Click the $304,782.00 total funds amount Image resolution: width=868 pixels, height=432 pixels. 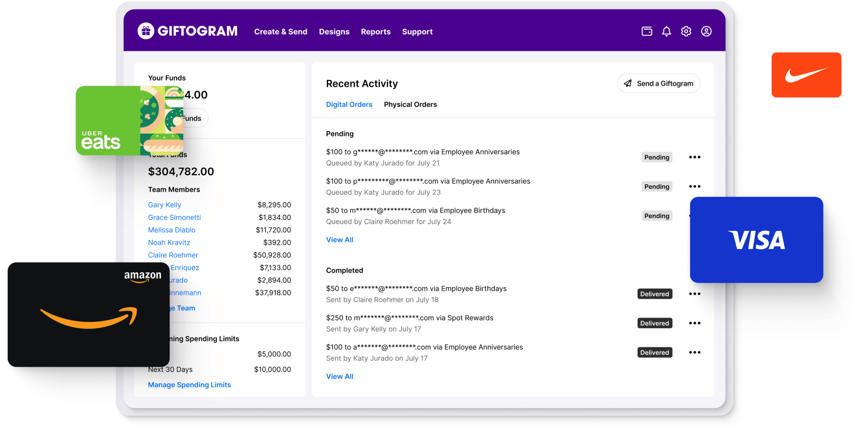[181, 171]
